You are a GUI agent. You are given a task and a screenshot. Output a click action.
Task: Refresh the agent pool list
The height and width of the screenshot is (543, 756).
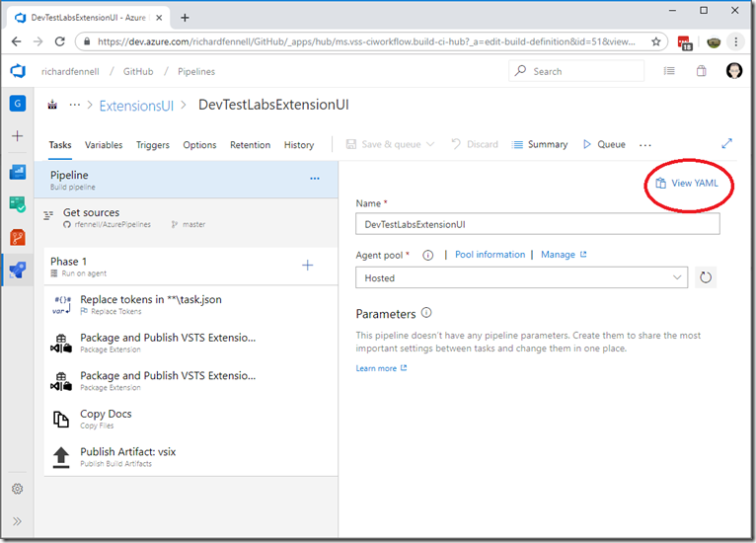706,277
